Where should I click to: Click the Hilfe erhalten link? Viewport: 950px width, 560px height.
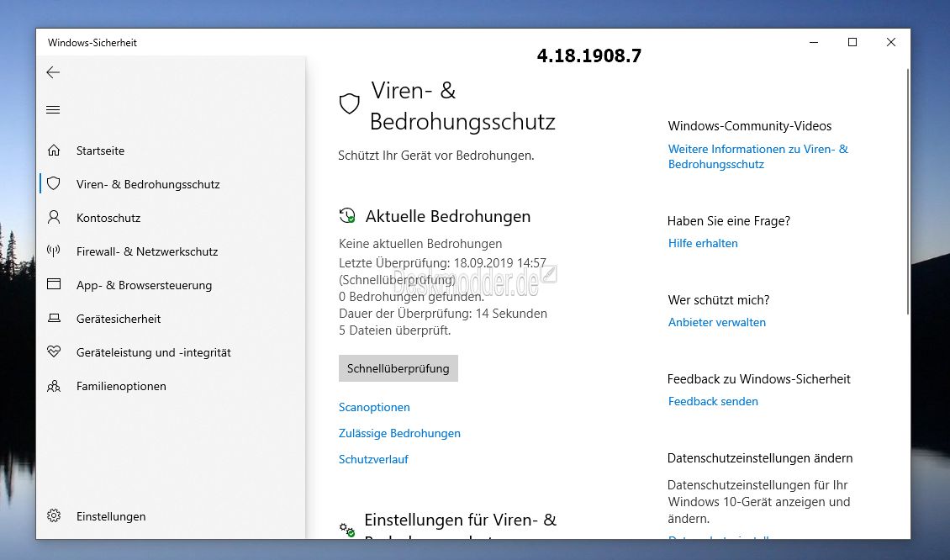pyautogui.click(x=703, y=243)
